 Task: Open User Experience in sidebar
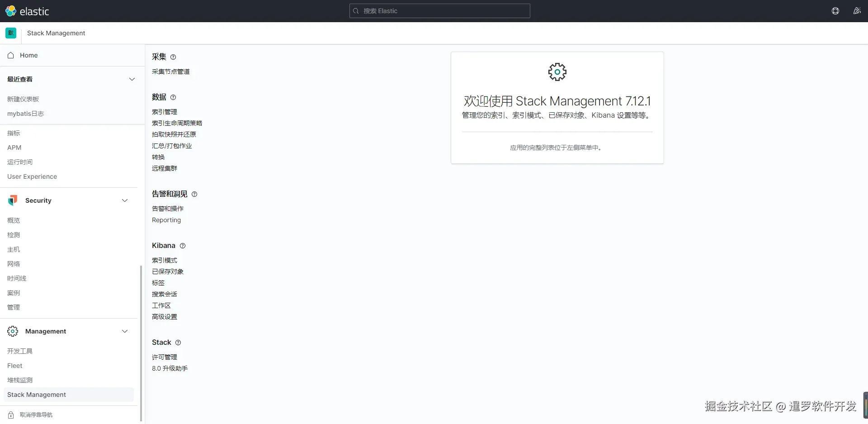click(32, 176)
